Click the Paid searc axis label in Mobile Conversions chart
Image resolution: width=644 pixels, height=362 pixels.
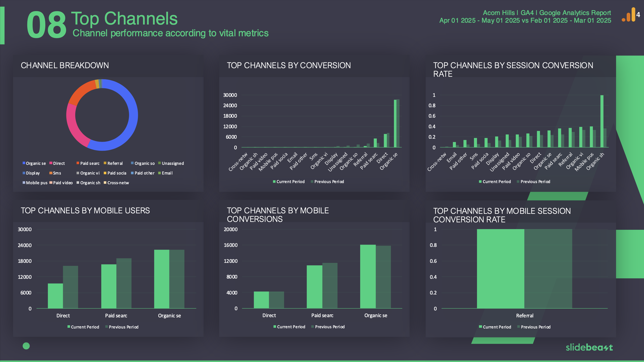tap(322, 315)
